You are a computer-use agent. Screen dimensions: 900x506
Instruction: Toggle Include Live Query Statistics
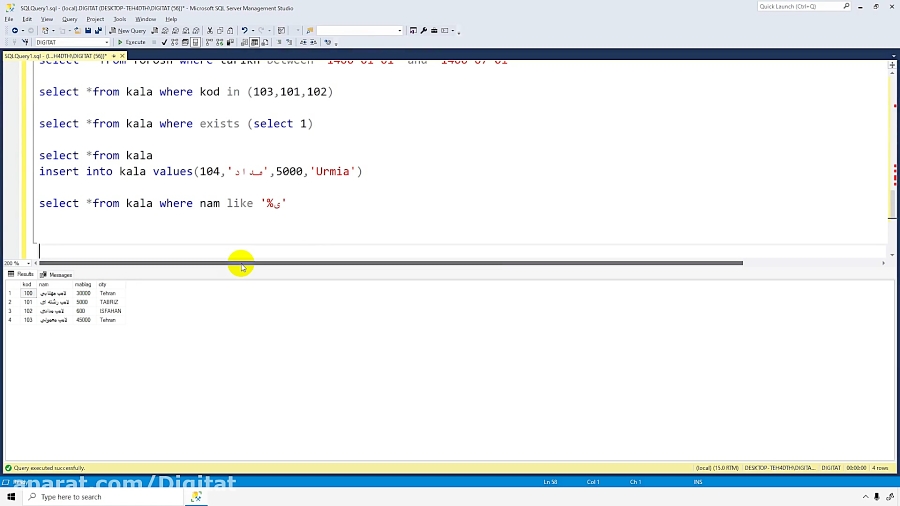[x=219, y=42]
